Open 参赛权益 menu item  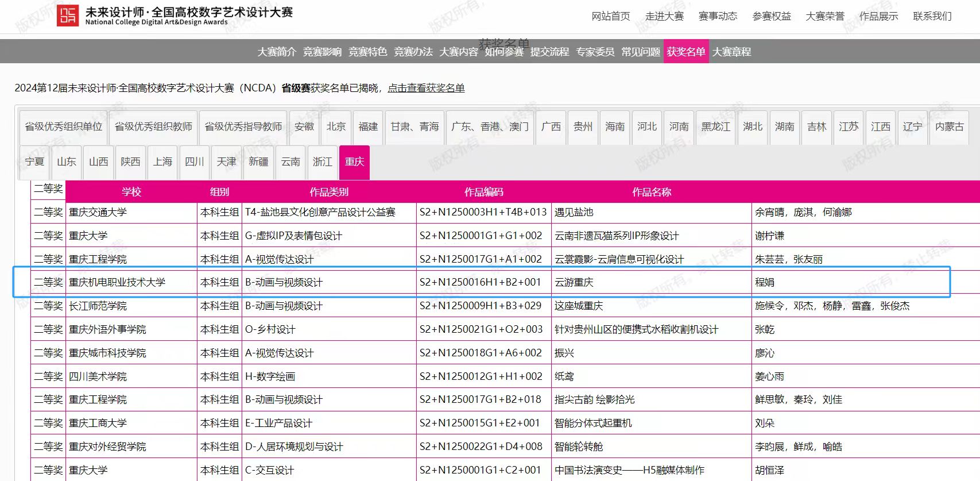click(772, 16)
